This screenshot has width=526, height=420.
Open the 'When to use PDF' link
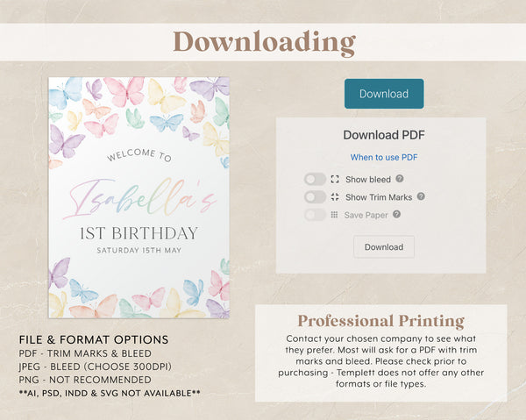point(383,157)
